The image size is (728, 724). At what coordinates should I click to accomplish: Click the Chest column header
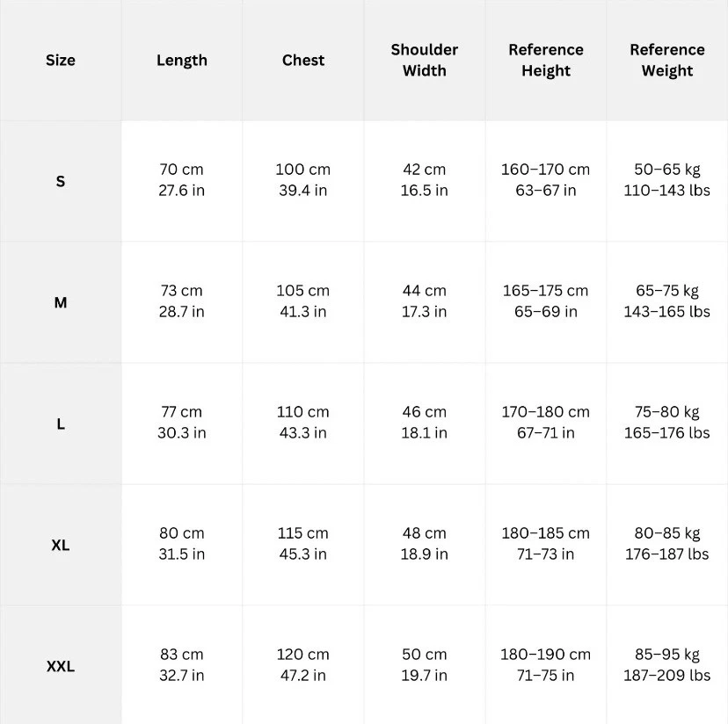pos(303,61)
